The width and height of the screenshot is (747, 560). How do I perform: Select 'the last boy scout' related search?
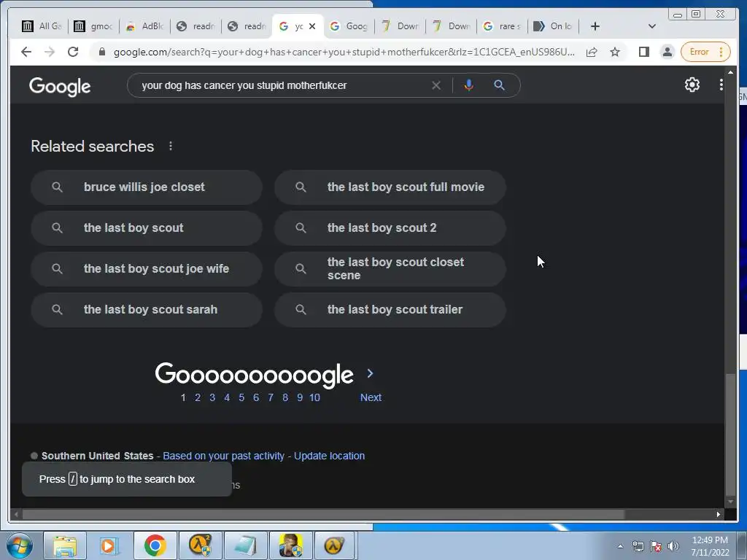[x=147, y=228]
